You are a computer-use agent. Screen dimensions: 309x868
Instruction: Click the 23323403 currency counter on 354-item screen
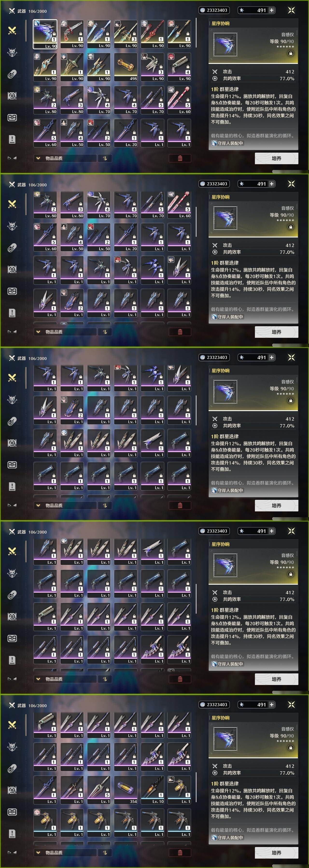coord(214,704)
